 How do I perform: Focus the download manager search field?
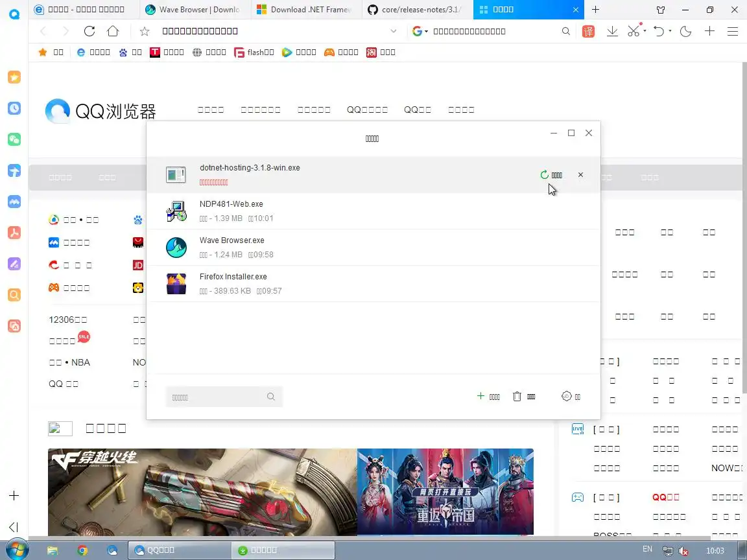tap(224, 397)
